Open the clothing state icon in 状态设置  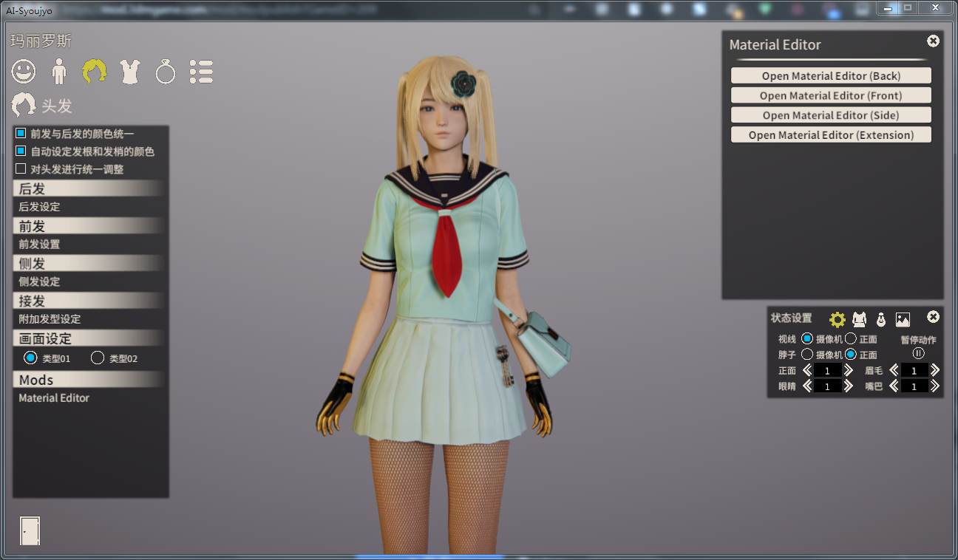coord(859,319)
